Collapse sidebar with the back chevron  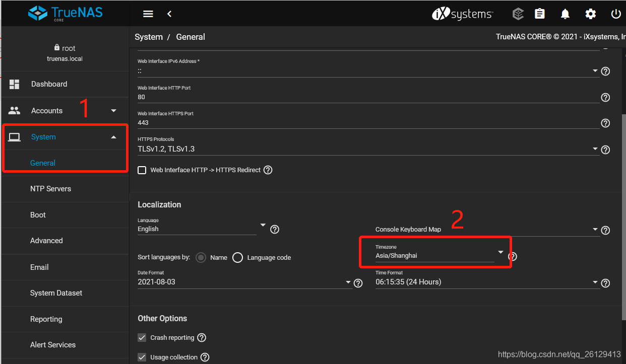(169, 14)
